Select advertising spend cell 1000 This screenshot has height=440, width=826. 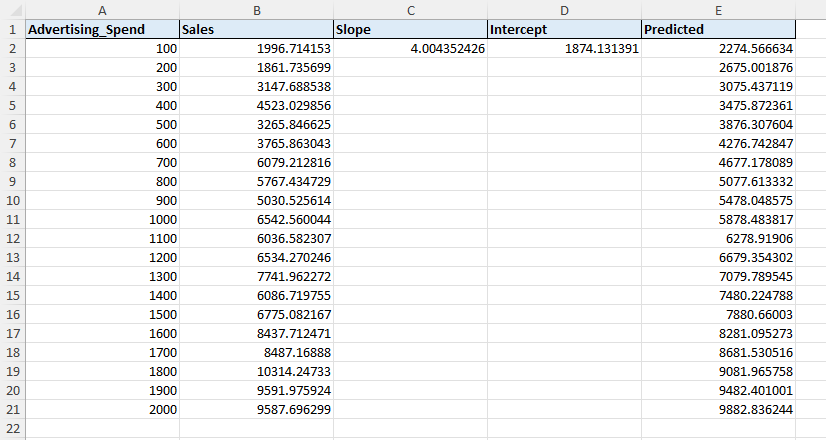102,219
